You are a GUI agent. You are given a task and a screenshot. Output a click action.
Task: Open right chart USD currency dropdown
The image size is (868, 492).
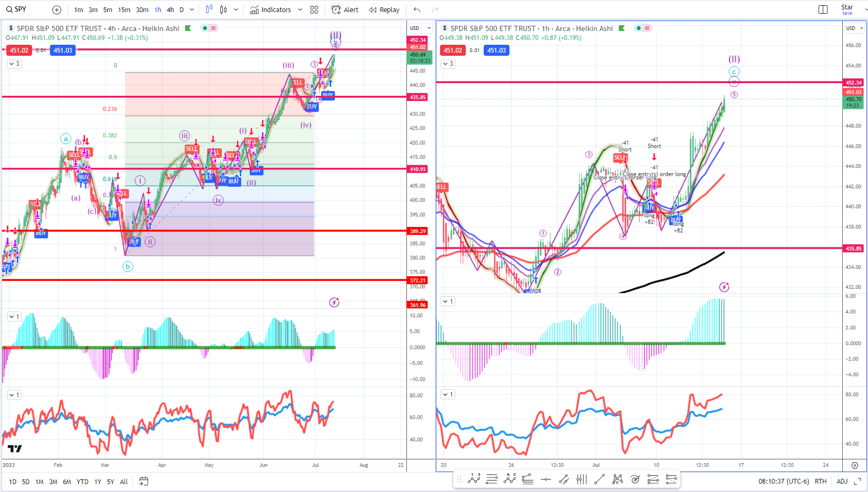854,28
